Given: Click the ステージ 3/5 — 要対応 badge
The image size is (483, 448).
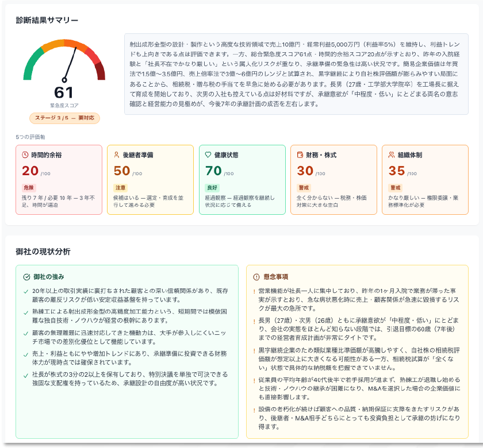Looking at the screenshot, I should (x=64, y=118).
